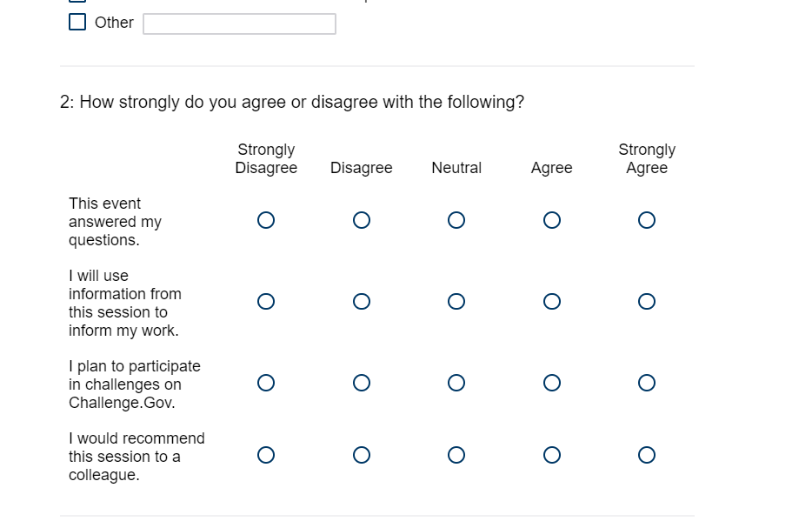
Task: Select Agree for event answered my questions
Action: tap(551, 220)
